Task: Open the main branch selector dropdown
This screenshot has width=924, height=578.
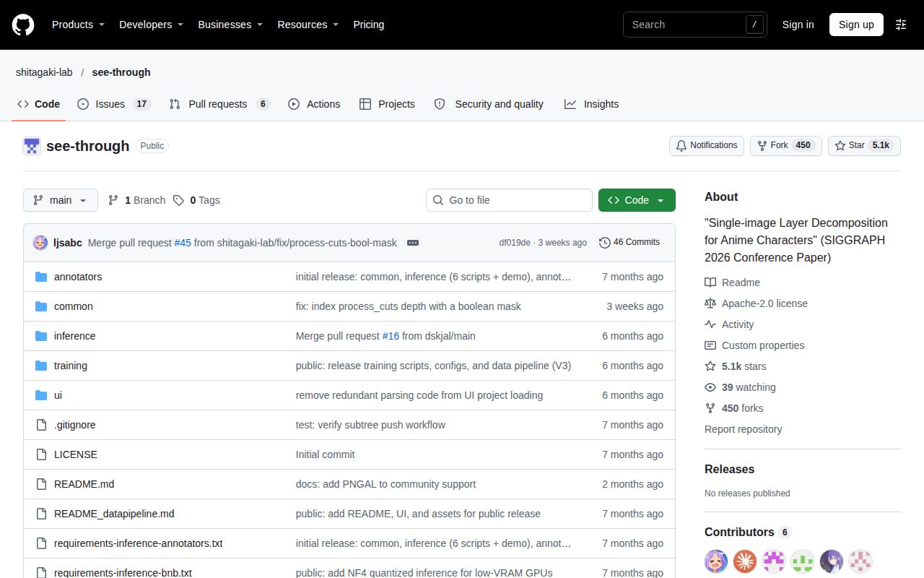Action: (x=61, y=200)
